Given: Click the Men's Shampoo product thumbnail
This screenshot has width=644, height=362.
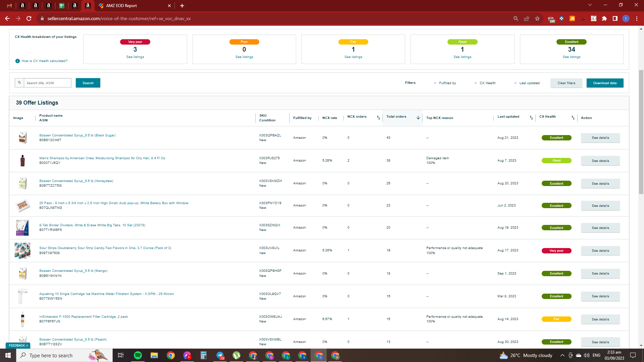Looking at the screenshot, I should click(22, 161).
